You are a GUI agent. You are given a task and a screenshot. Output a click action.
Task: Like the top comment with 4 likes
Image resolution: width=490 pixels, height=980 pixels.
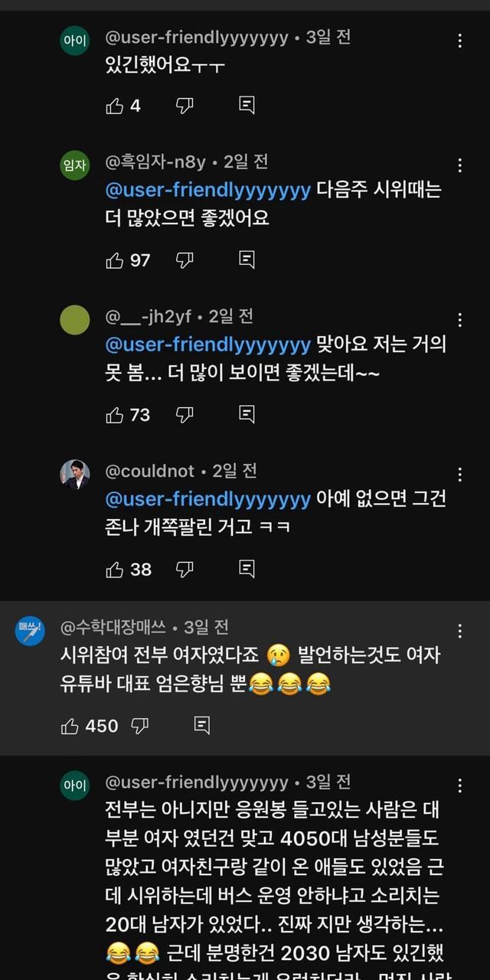(x=115, y=106)
